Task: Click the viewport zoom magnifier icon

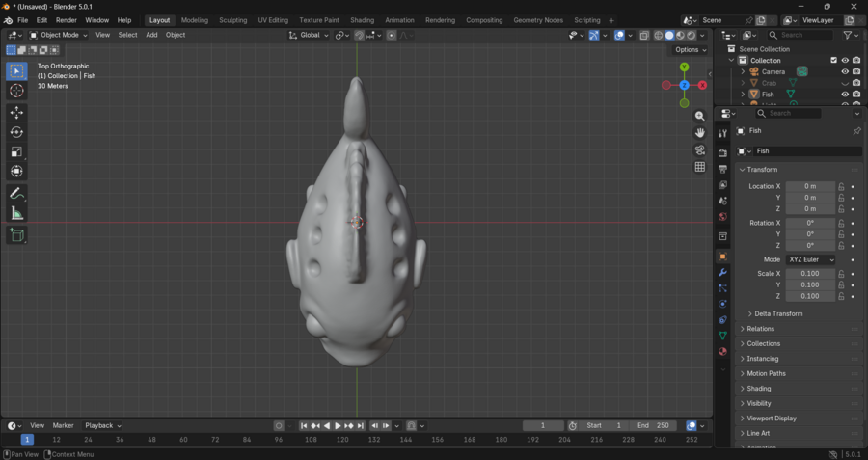Action: coord(700,116)
